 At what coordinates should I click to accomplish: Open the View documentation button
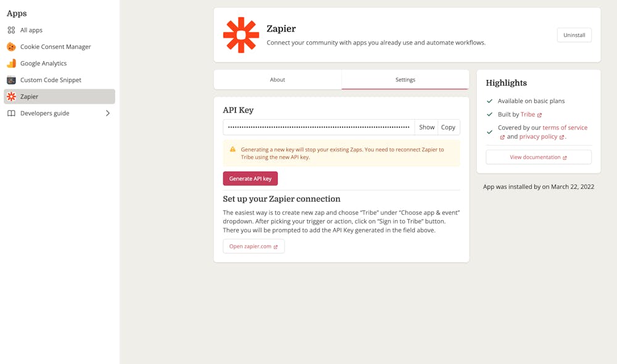[x=539, y=157]
